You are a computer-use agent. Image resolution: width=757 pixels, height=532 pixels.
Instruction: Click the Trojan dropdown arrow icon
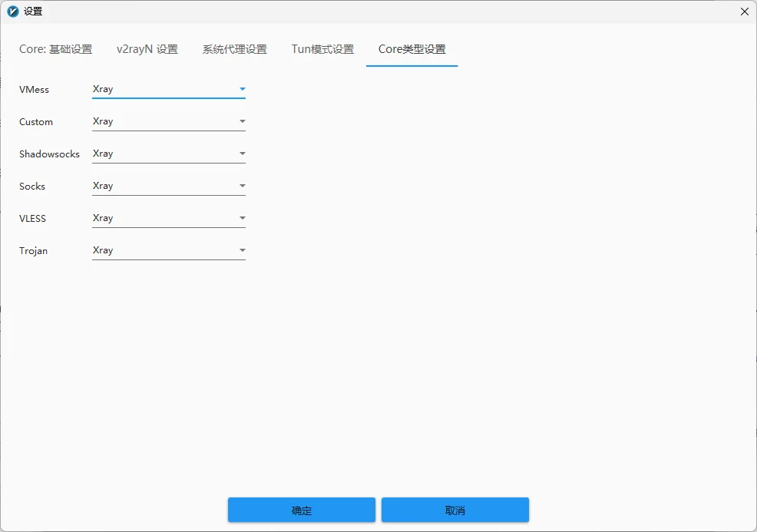(x=242, y=250)
